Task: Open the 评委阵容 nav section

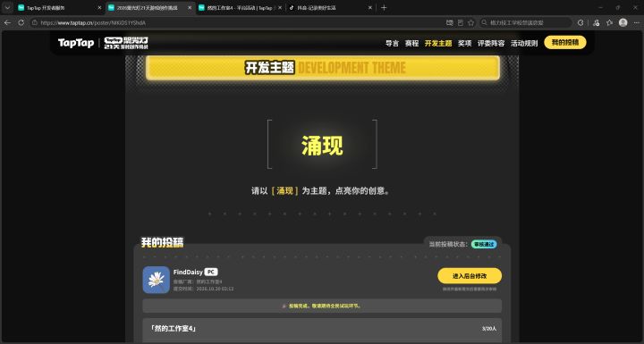Action: tap(491, 43)
